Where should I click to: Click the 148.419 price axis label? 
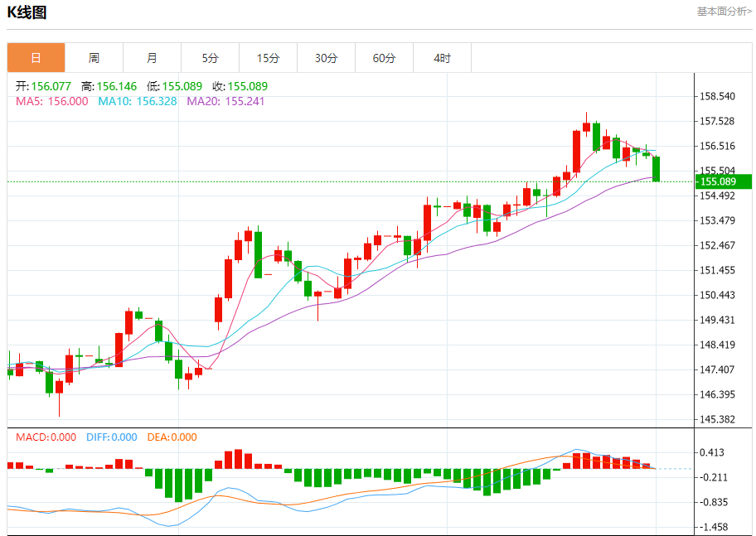(717, 345)
